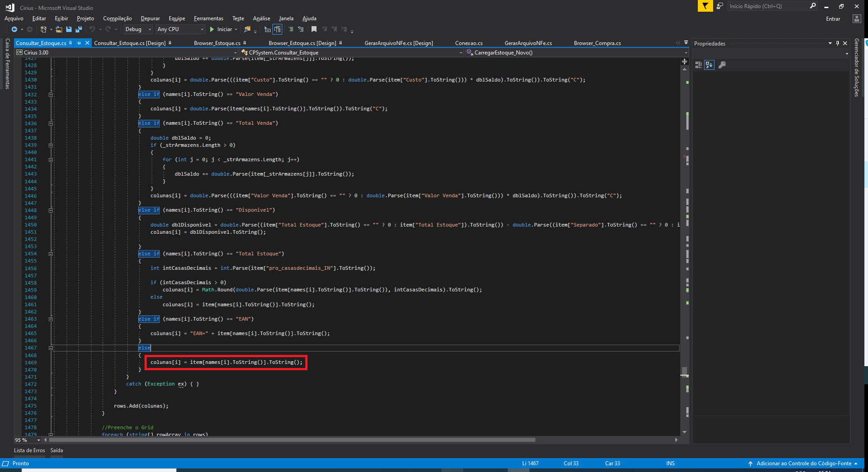Click the navigate backward arrow icon

tap(14, 29)
